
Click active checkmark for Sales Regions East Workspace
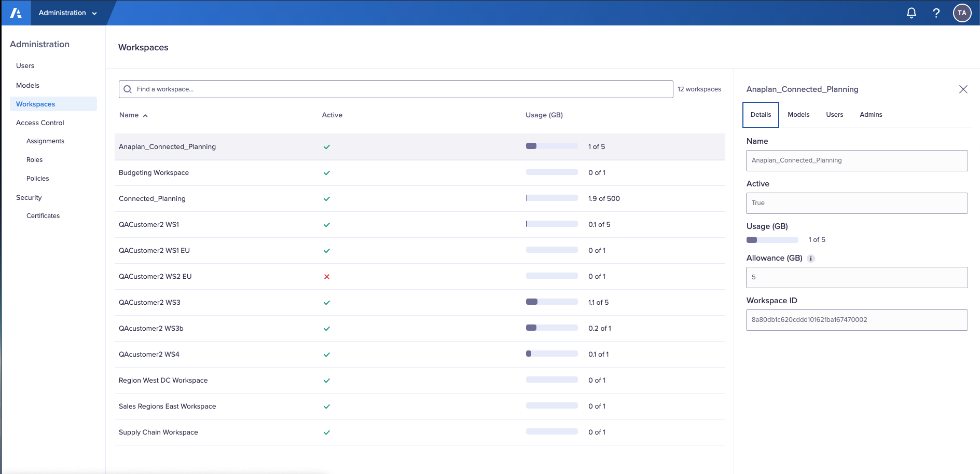tap(327, 407)
